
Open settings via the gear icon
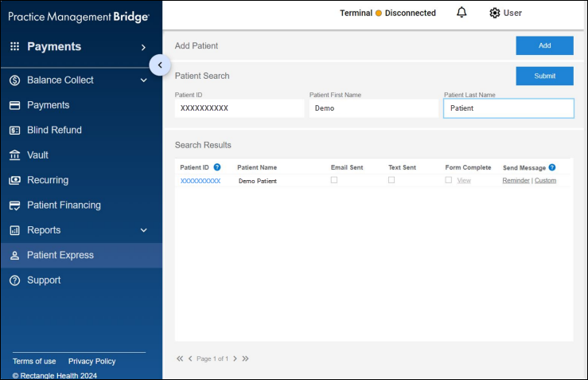[x=495, y=13]
